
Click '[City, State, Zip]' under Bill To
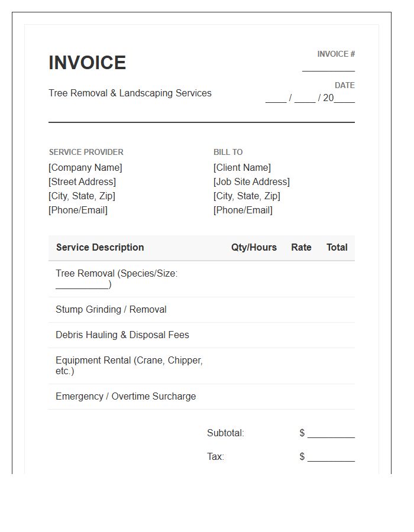pos(247,196)
